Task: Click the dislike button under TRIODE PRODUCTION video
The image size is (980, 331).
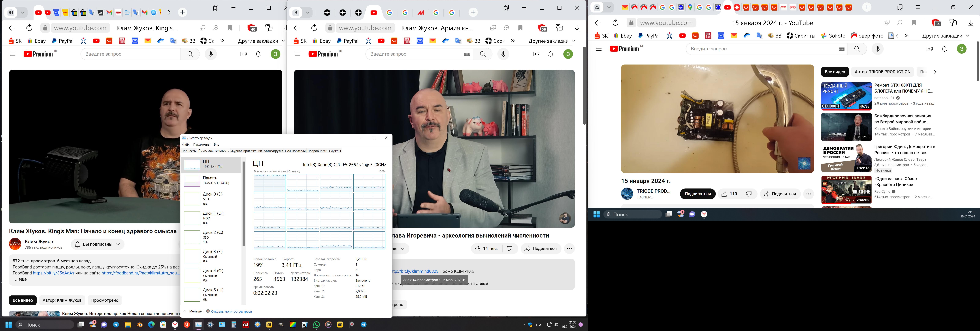Action: tap(748, 194)
